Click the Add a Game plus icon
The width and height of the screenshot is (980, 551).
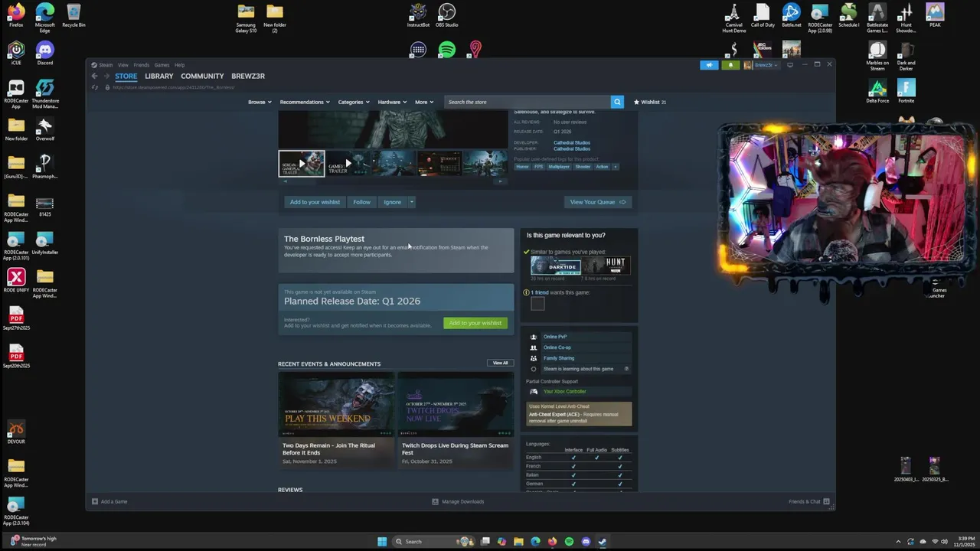pos(95,501)
